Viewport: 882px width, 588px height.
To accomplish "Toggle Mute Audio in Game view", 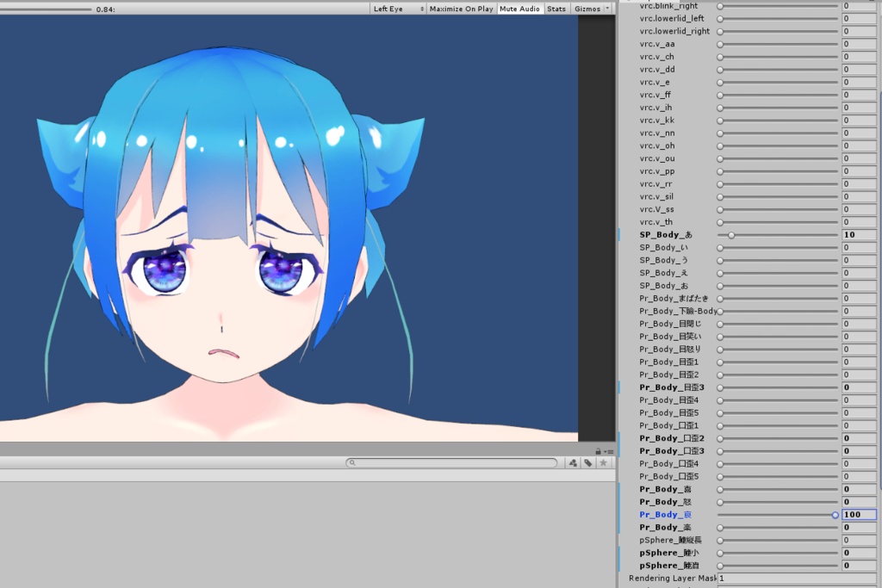I will coord(519,9).
